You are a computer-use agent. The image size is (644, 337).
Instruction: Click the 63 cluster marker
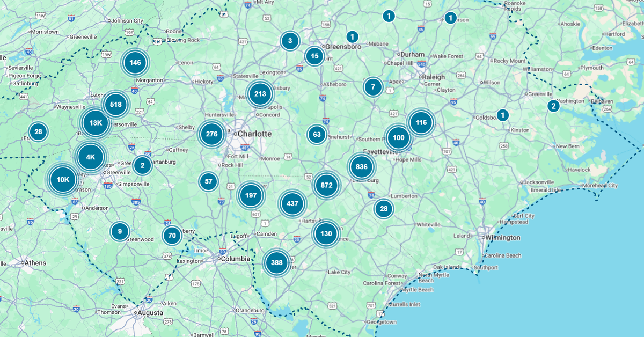point(317,134)
